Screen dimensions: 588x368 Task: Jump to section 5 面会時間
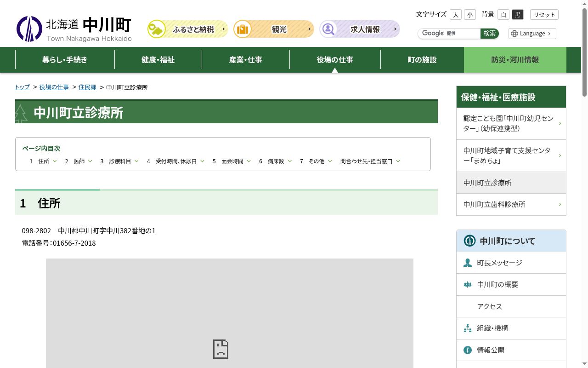[232, 161]
